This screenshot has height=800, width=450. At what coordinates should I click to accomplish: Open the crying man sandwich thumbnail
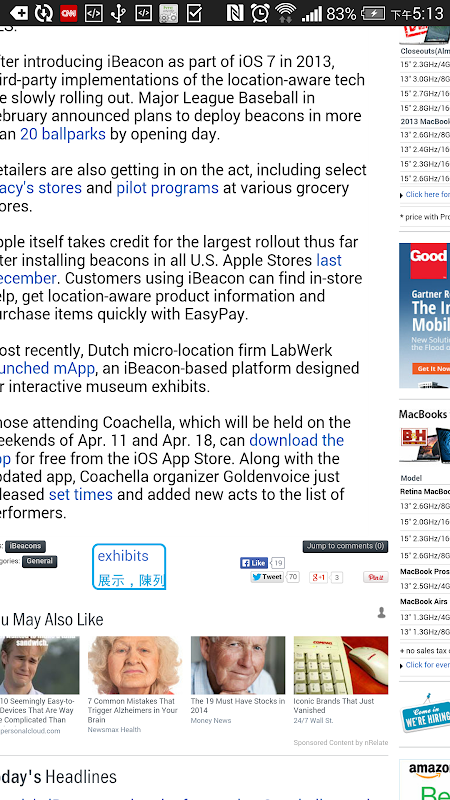coord(39,665)
